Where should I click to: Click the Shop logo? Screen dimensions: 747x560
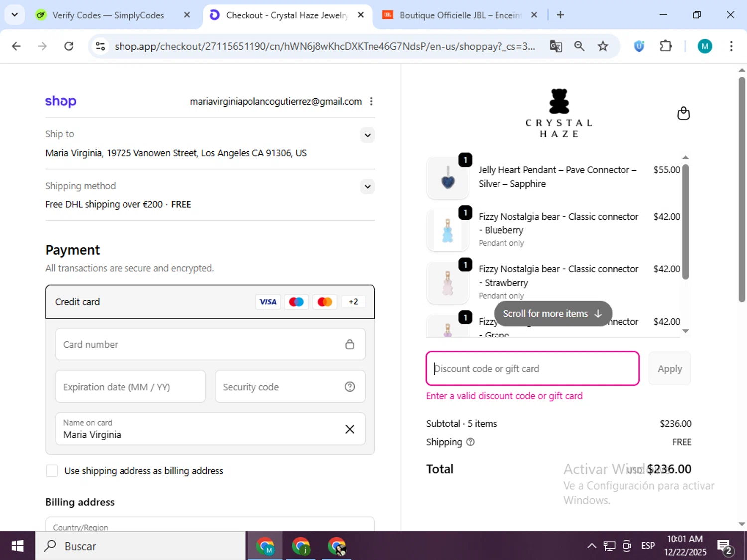point(61,101)
